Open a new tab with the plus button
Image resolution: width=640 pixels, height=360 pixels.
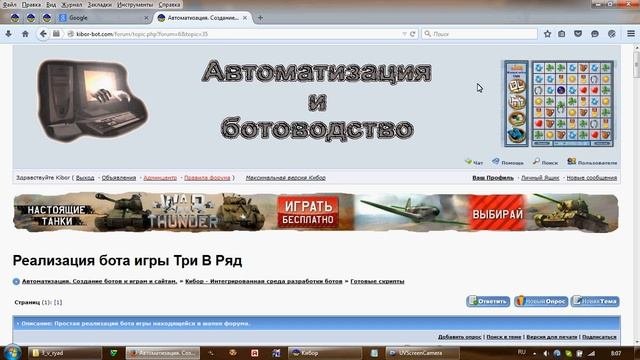click(x=260, y=18)
